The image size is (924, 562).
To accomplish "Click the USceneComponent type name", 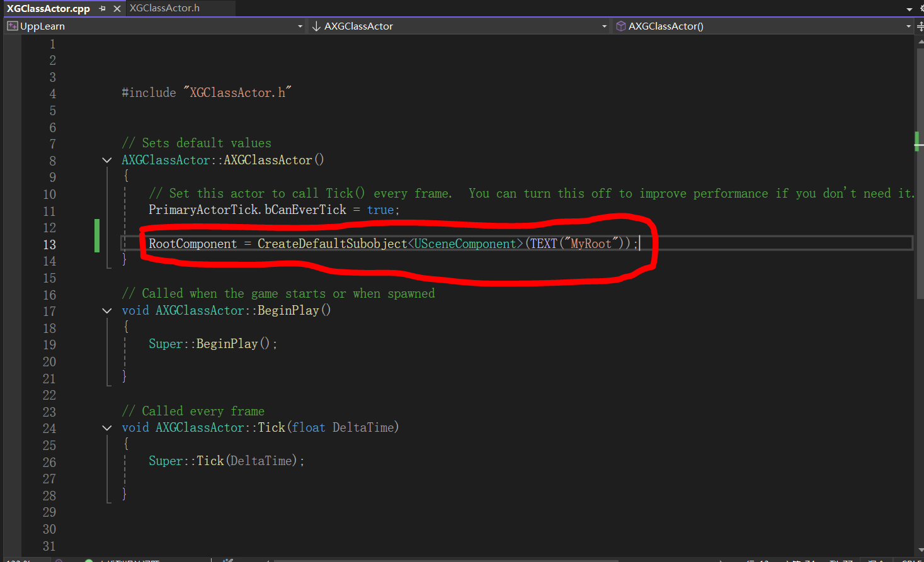I will click(465, 244).
